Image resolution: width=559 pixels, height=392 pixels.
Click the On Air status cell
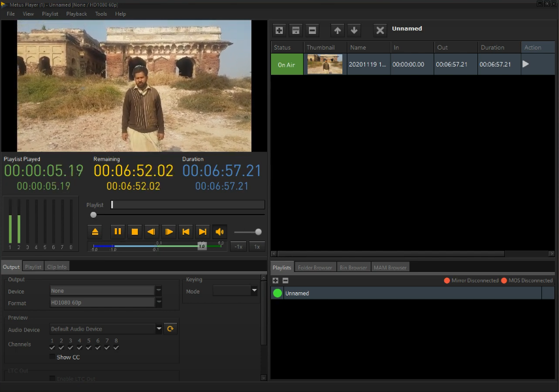pos(287,65)
